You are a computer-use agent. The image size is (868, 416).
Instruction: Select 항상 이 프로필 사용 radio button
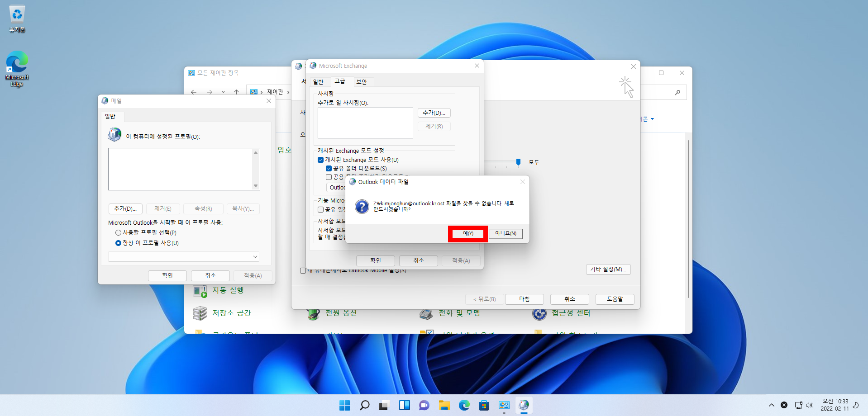[x=118, y=243]
